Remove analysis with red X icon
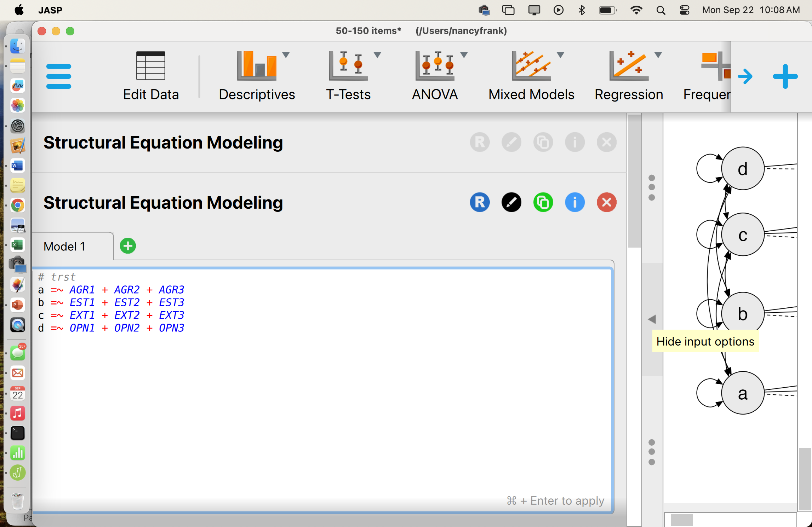812x527 pixels. pyautogui.click(x=606, y=203)
